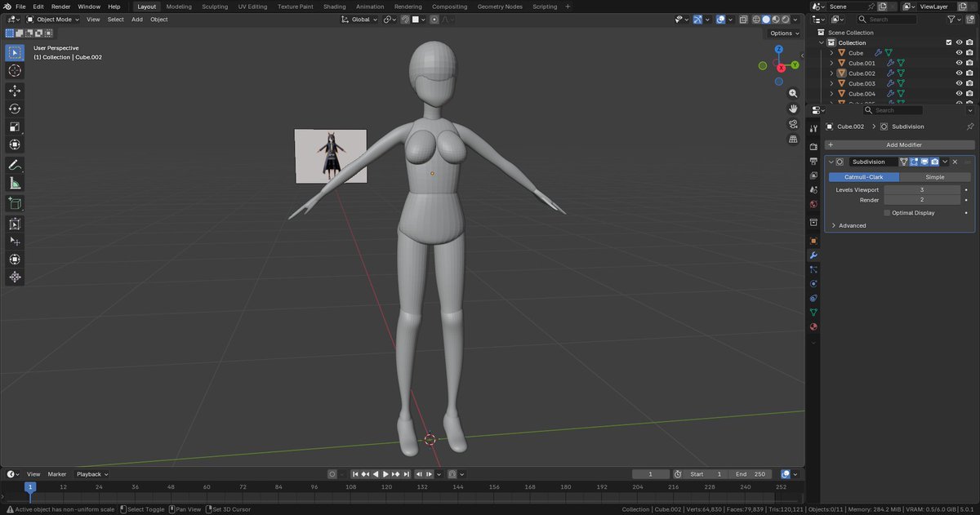The image size is (980, 515).
Task: Open the Tool properties tab icon
Action: pos(813,128)
